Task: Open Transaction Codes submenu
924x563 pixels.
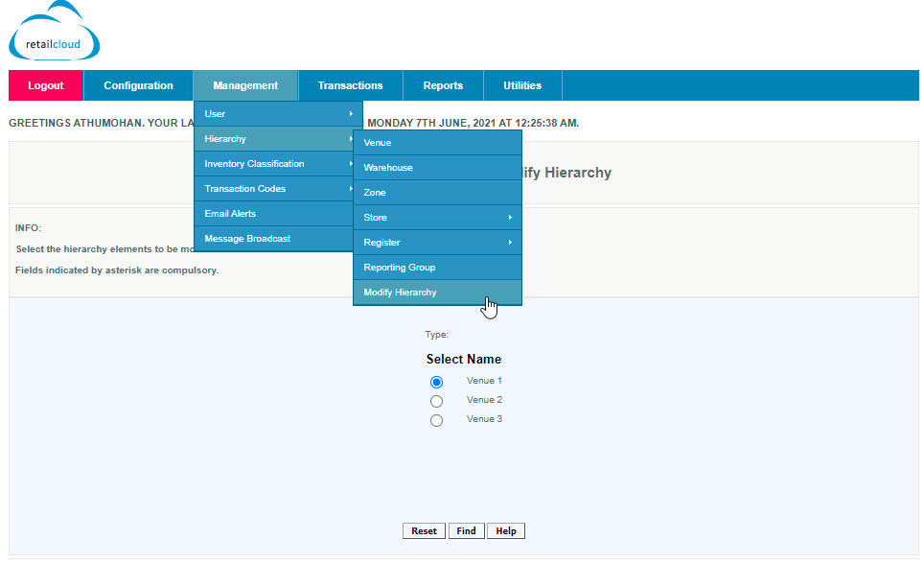Action: [278, 189]
